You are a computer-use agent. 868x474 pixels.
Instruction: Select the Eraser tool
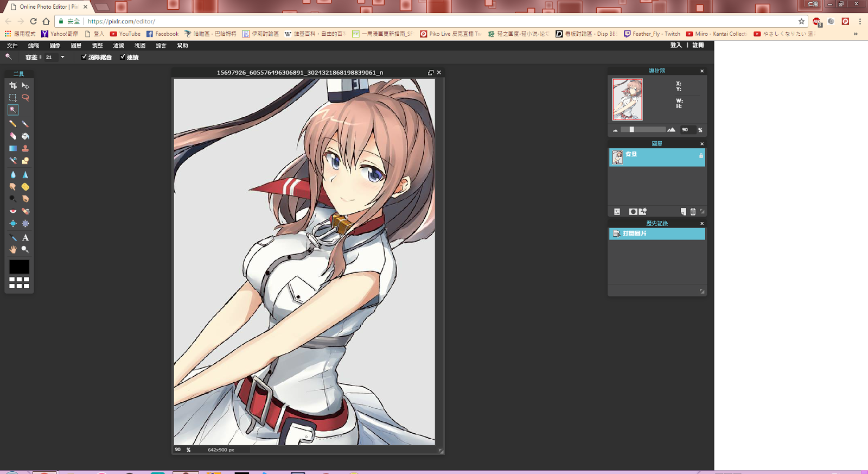click(x=13, y=136)
